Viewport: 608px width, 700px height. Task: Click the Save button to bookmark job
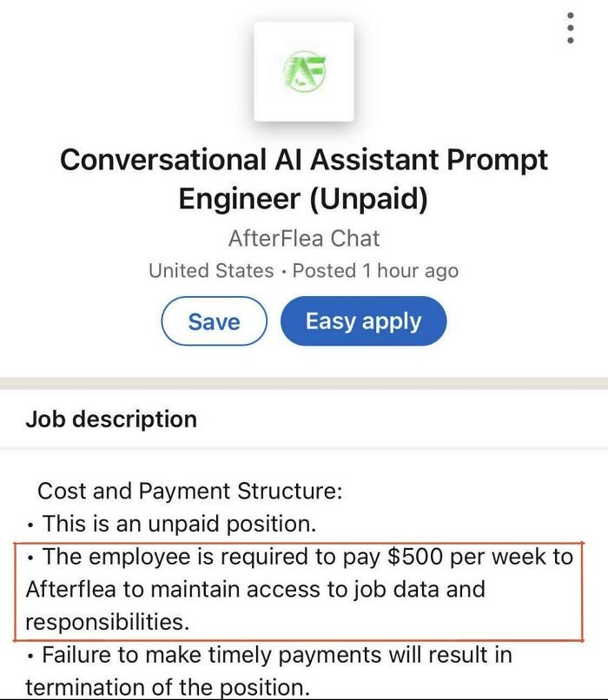coord(214,321)
